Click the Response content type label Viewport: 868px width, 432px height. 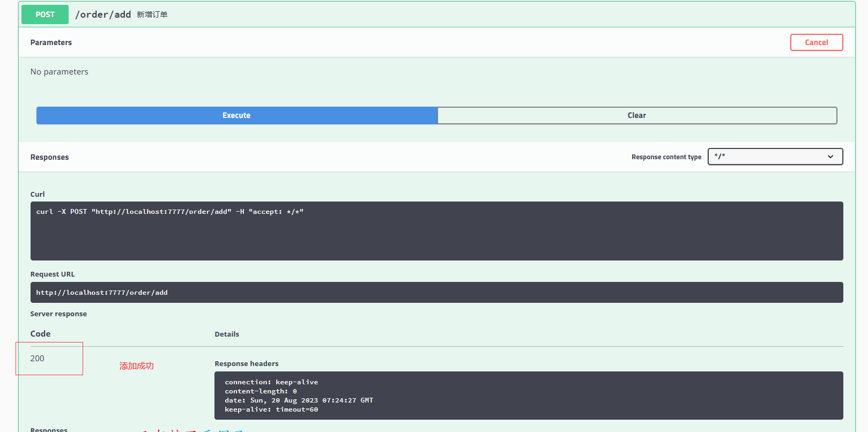(x=666, y=157)
